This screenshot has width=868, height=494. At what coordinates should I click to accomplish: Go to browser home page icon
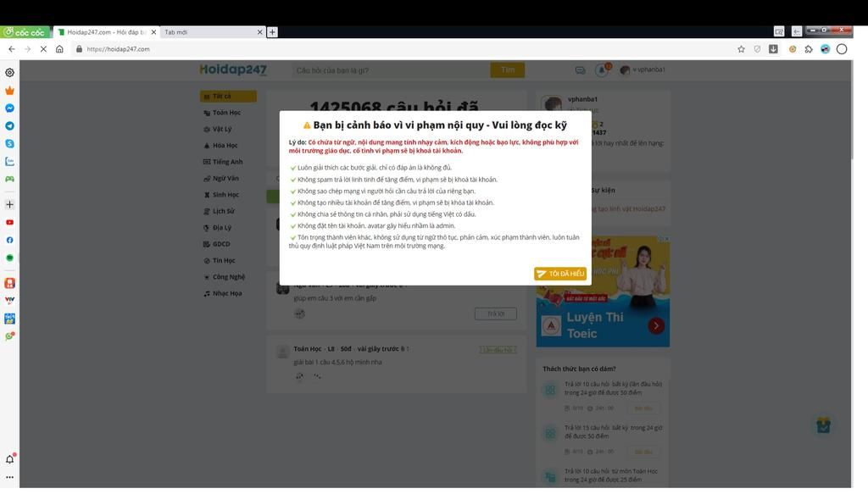[x=59, y=48]
